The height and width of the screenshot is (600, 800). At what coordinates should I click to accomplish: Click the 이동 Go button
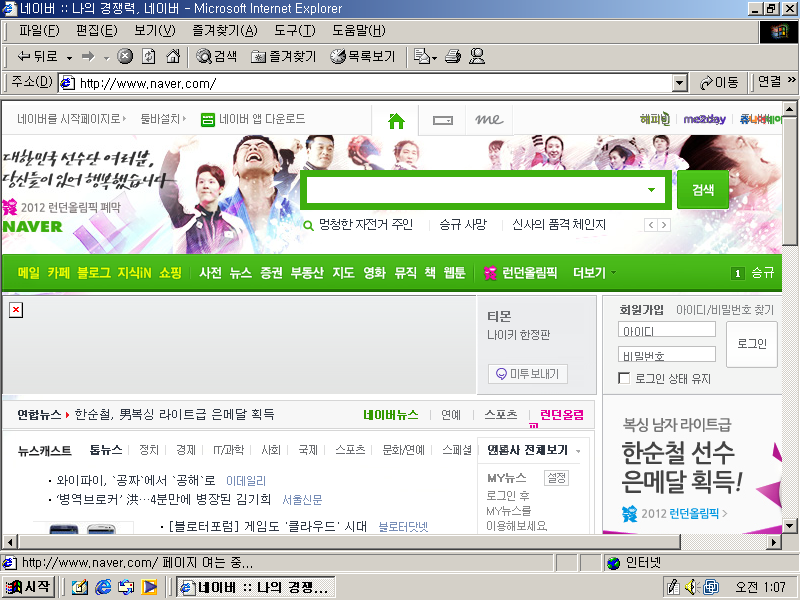click(719, 83)
